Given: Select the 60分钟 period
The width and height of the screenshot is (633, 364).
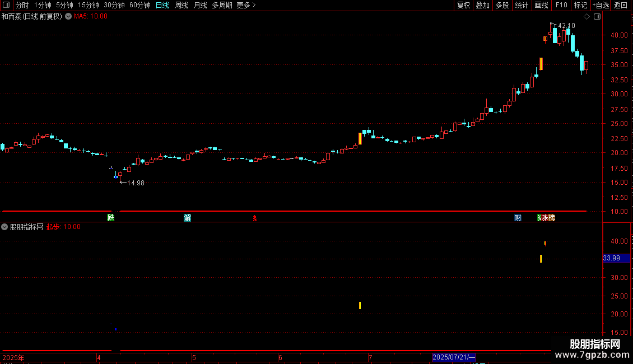Looking at the screenshot, I should (139, 5).
